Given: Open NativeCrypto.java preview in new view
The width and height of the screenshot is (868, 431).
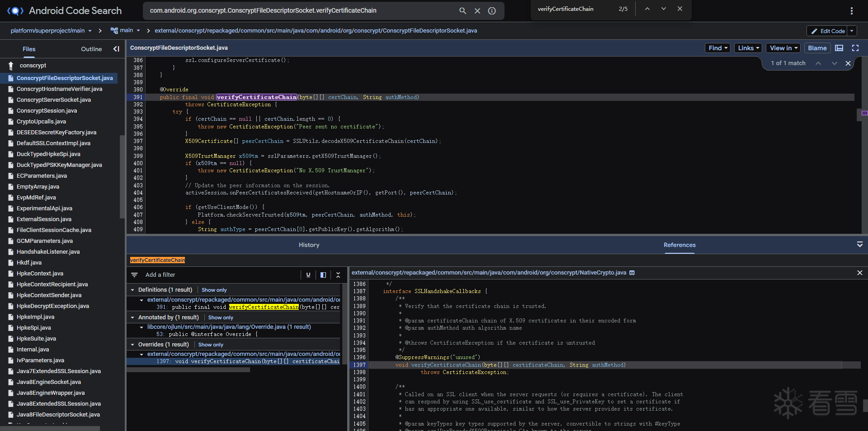Looking at the screenshot, I should [632, 273].
